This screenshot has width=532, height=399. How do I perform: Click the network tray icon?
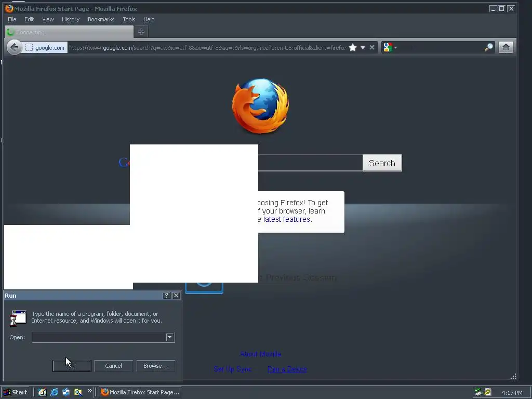478,392
